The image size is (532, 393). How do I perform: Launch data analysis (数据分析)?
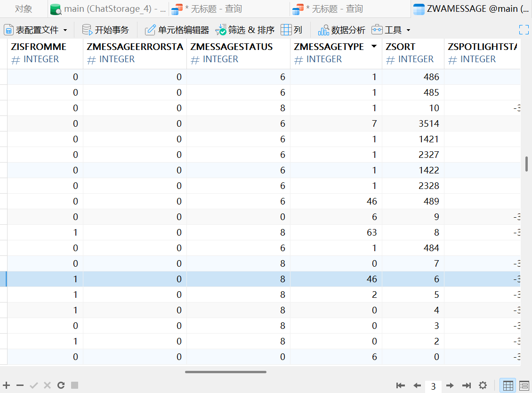[x=341, y=30]
